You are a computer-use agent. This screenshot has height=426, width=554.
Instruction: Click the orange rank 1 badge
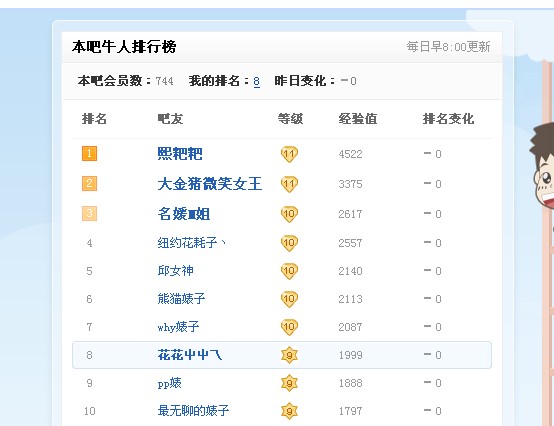pos(89,154)
